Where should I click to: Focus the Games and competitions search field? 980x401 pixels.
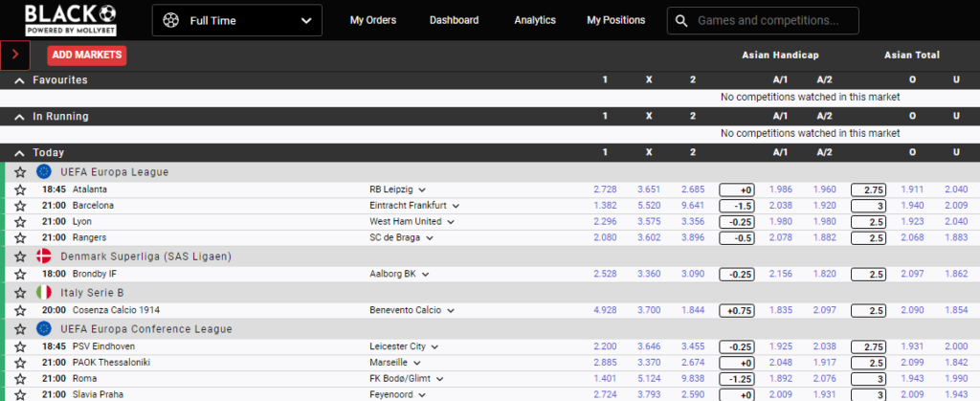click(x=763, y=21)
